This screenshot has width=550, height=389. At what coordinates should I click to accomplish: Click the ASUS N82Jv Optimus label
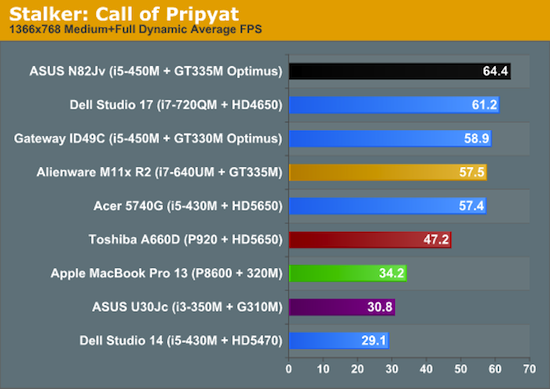pyautogui.click(x=156, y=71)
